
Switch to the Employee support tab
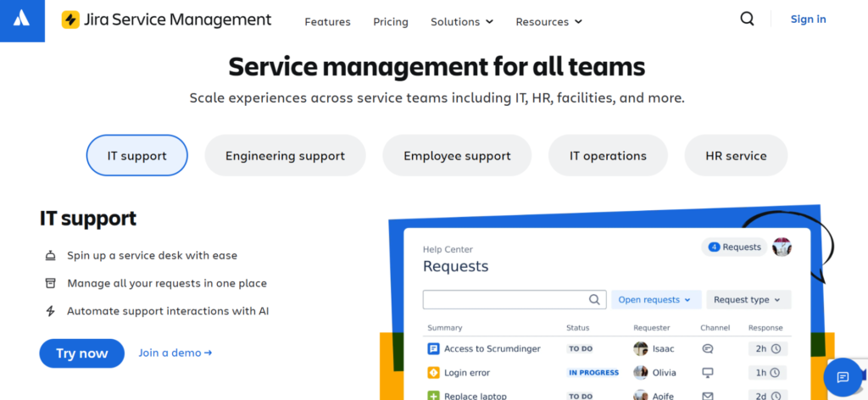point(457,155)
